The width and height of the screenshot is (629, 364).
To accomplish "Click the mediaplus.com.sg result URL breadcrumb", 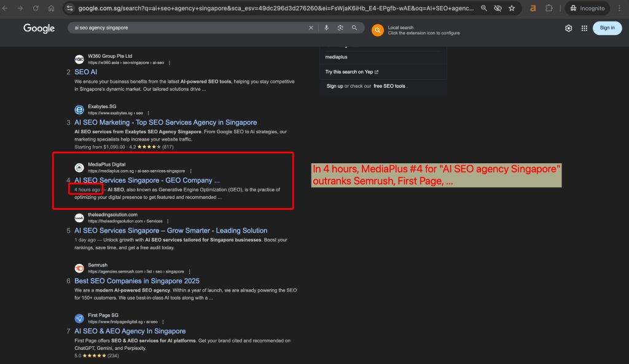I will 136,171.
